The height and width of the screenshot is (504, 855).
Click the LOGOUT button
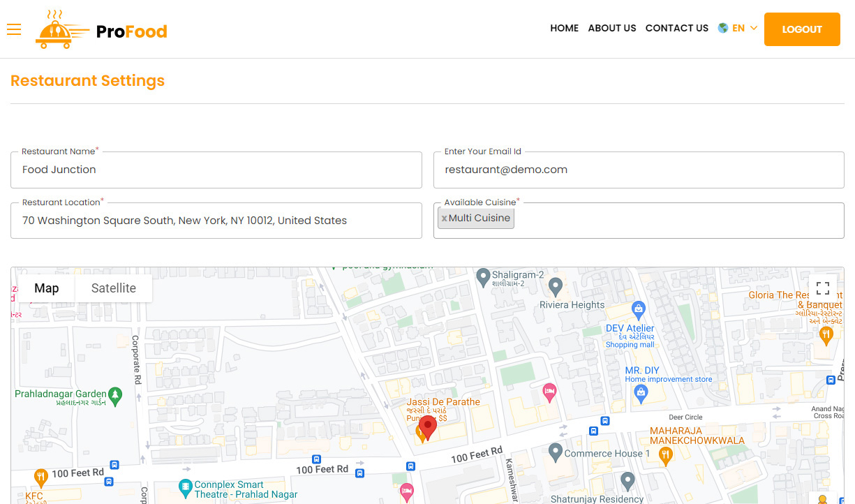pos(802,29)
